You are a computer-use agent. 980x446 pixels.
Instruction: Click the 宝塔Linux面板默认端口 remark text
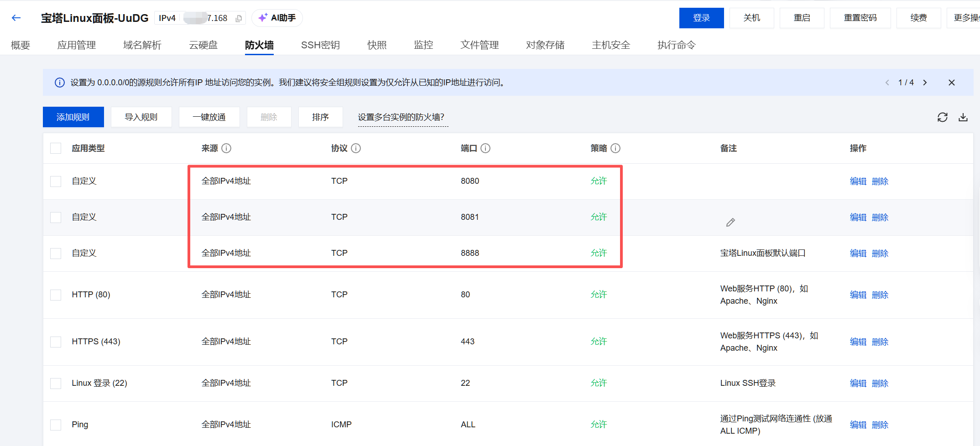[x=763, y=253]
